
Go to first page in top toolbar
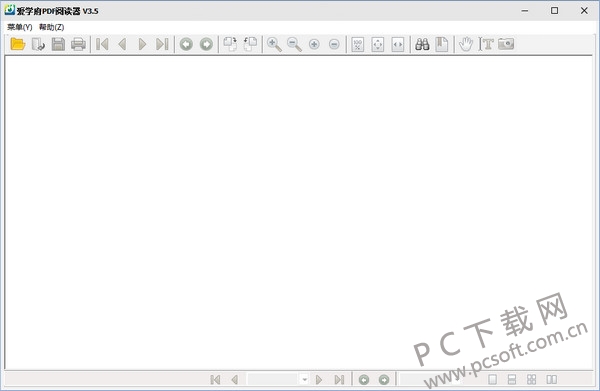click(x=102, y=44)
